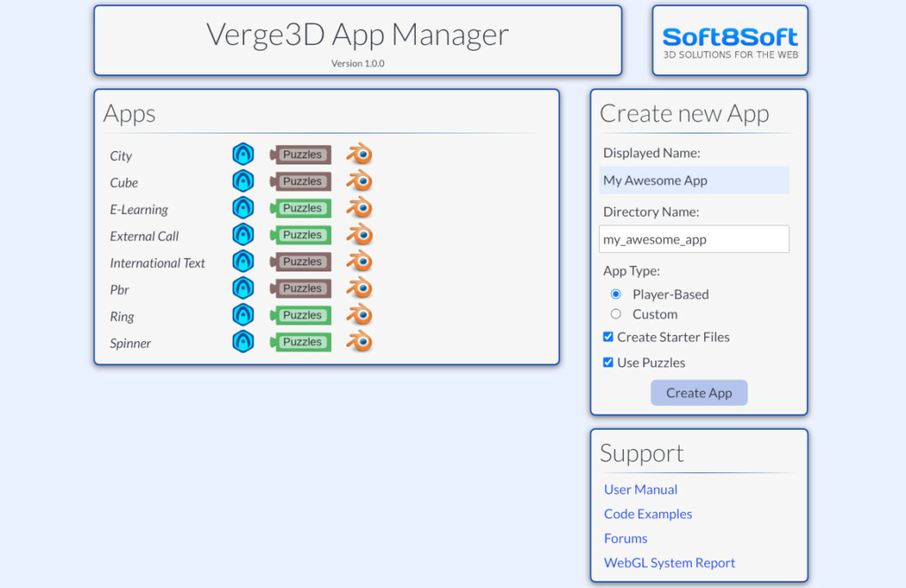This screenshot has height=588, width=906.
Task: Select the Cube app name
Action: pos(124,182)
